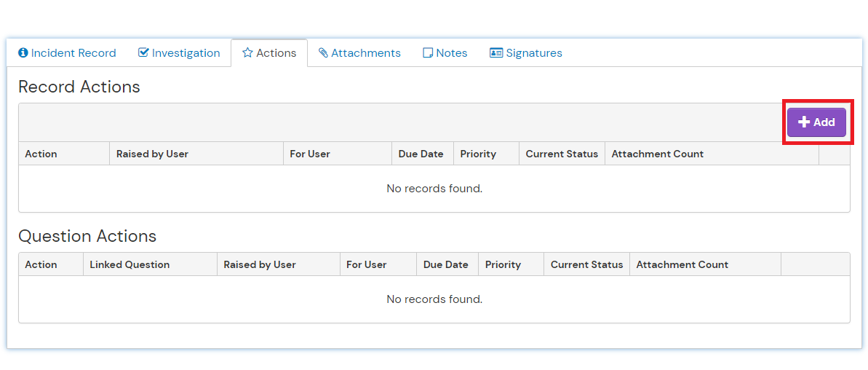Click For User header in Question Actions
The width and height of the screenshot is (868, 370).
pos(366,264)
